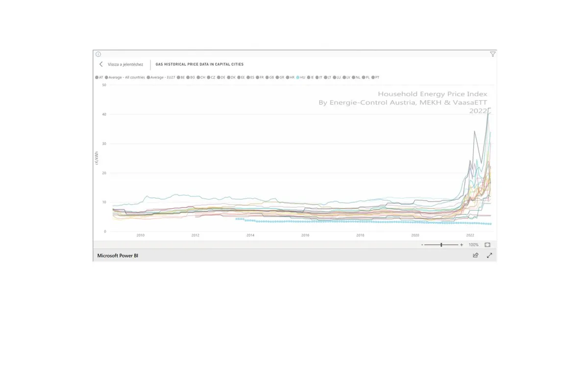This screenshot has width=588, height=390.
Task: Toggle the AT legend series
Action: (99, 78)
